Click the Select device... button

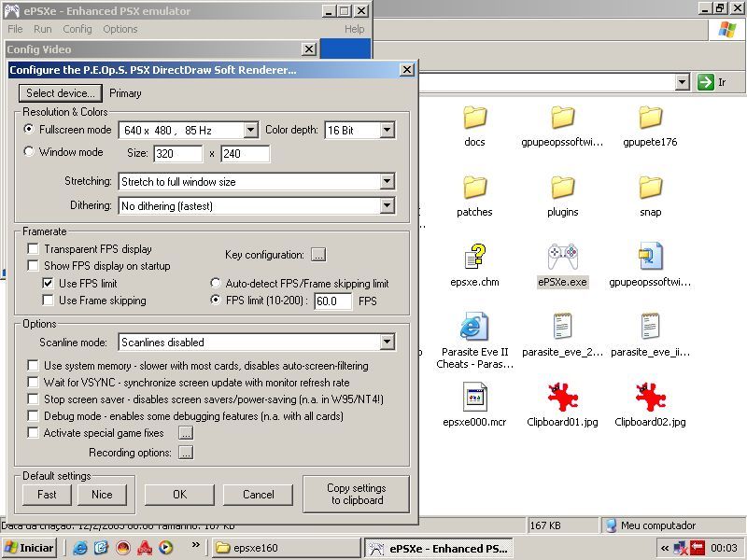click(61, 92)
